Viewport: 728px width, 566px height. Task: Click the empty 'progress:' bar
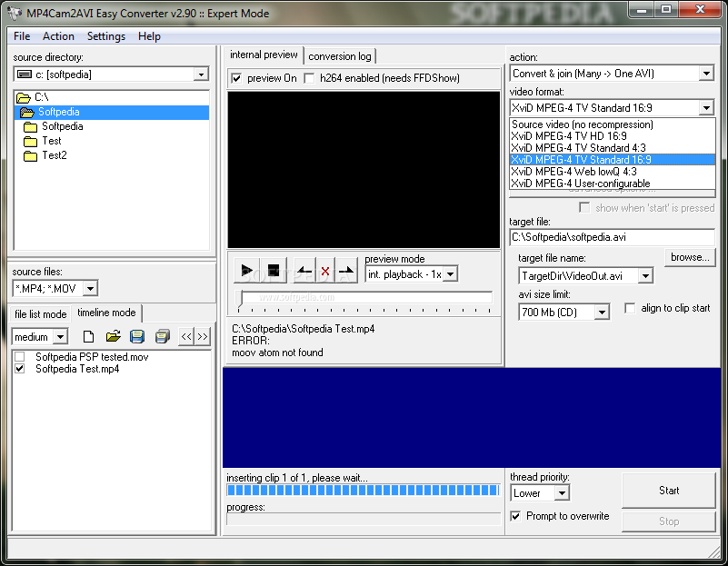pyautogui.click(x=363, y=519)
